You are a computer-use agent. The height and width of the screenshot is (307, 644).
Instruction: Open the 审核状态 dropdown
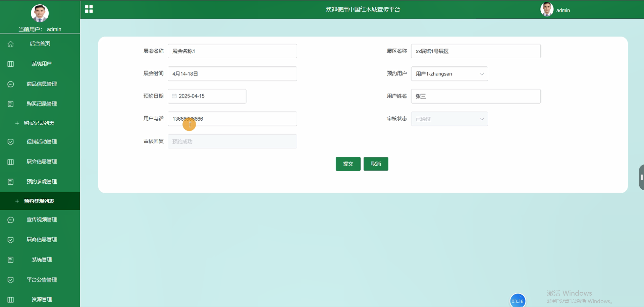(482, 119)
